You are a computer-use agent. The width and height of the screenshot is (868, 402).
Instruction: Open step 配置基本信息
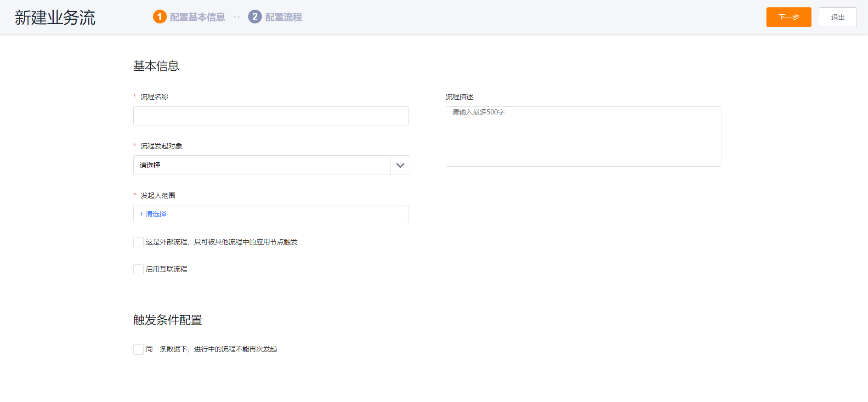click(x=197, y=17)
